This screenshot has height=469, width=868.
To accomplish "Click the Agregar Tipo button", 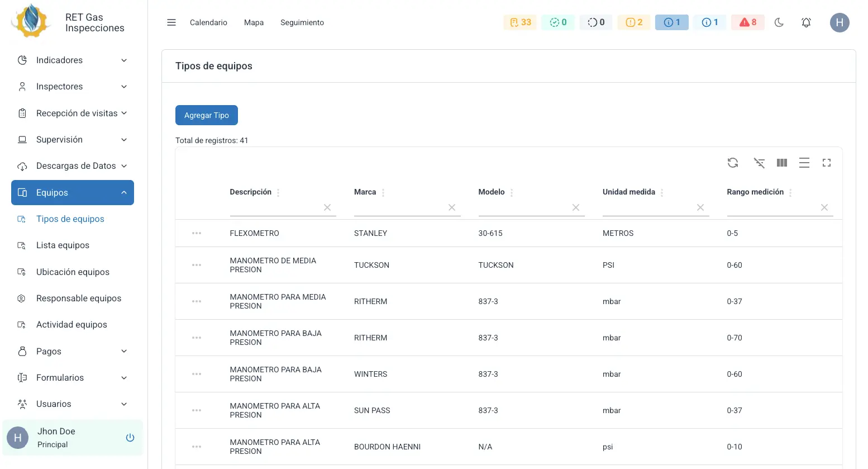I will 207,115.
